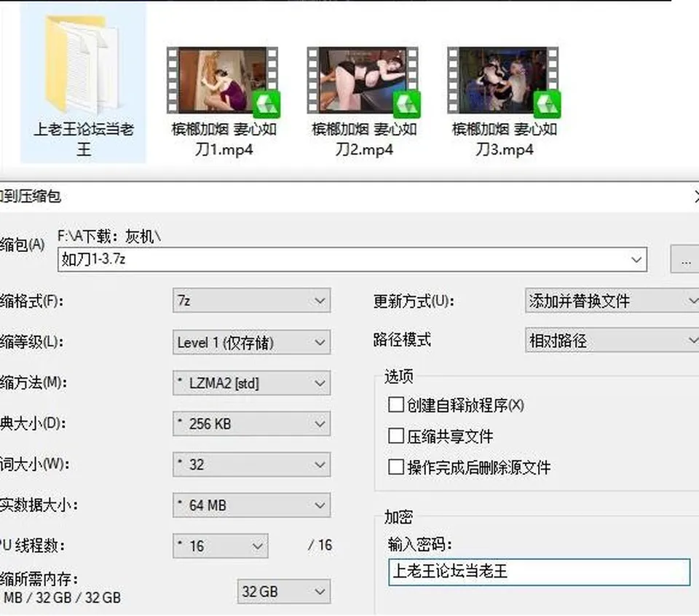Select the 上老王论坛当老王 folder icon
Screen dimensions: 699x616
click(x=83, y=63)
